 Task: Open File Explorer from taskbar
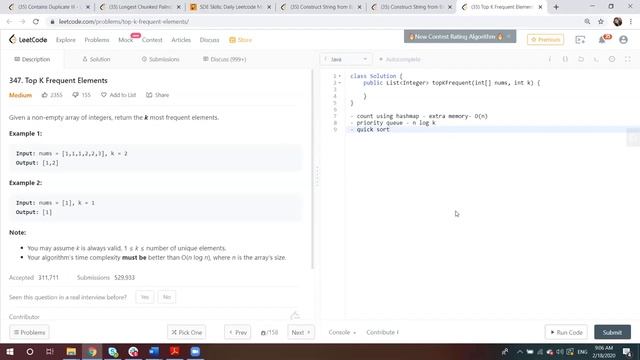(71, 351)
